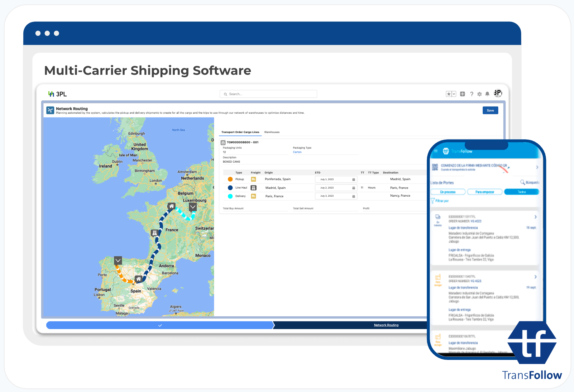The image size is (574, 392).
Task: Expand the QR signature banner chevron
Action: tap(537, 167)
